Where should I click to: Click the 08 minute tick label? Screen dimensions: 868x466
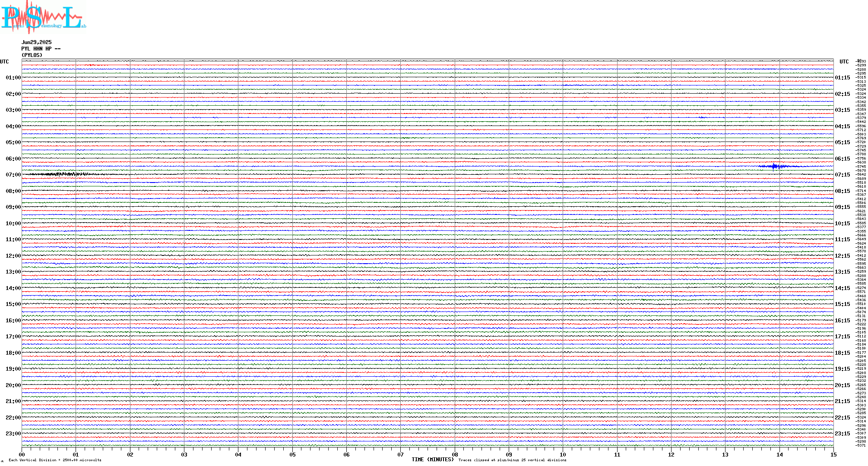455,454
